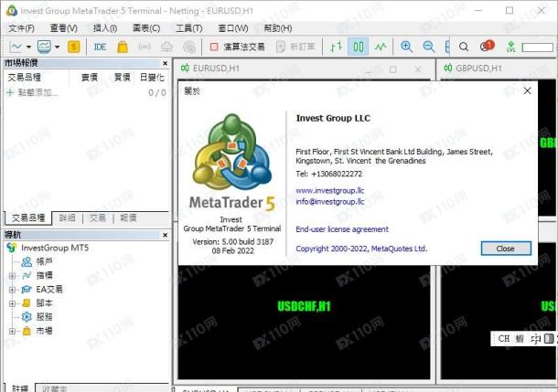Zoom out of the chart
Screen dimensions: 558x392
(x=429, y=47)
